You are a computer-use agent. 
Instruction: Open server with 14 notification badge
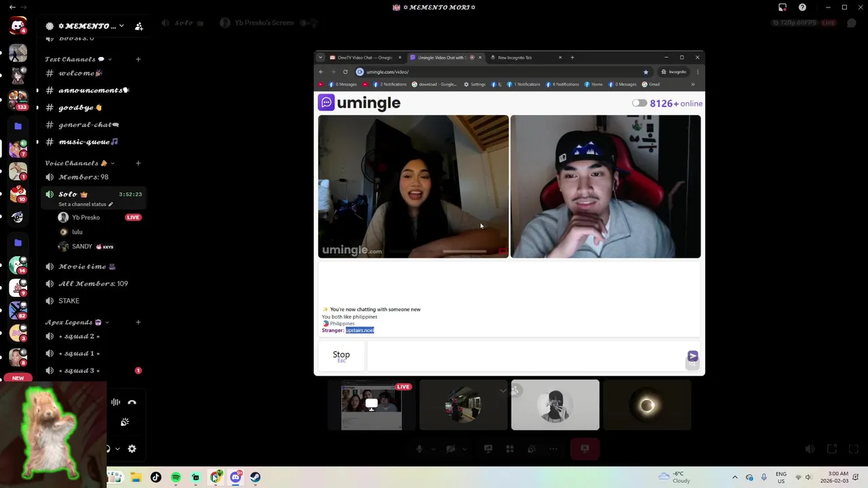(18, 265)
